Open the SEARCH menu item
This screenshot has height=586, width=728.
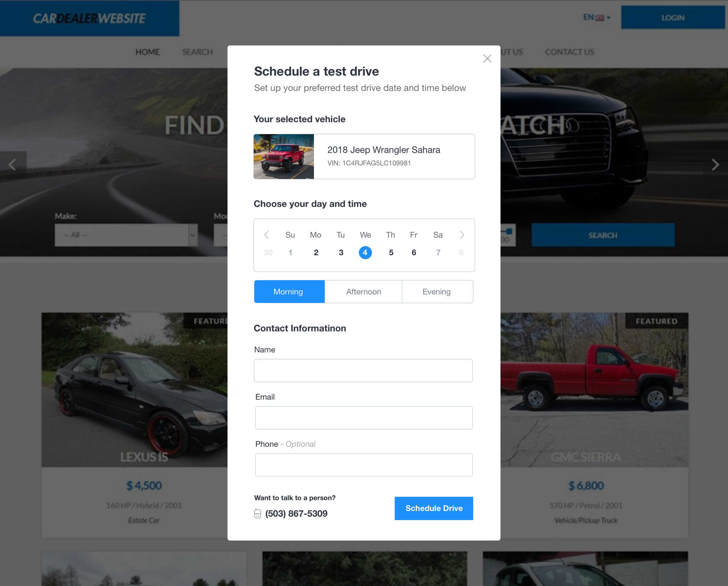pos(197,52)
